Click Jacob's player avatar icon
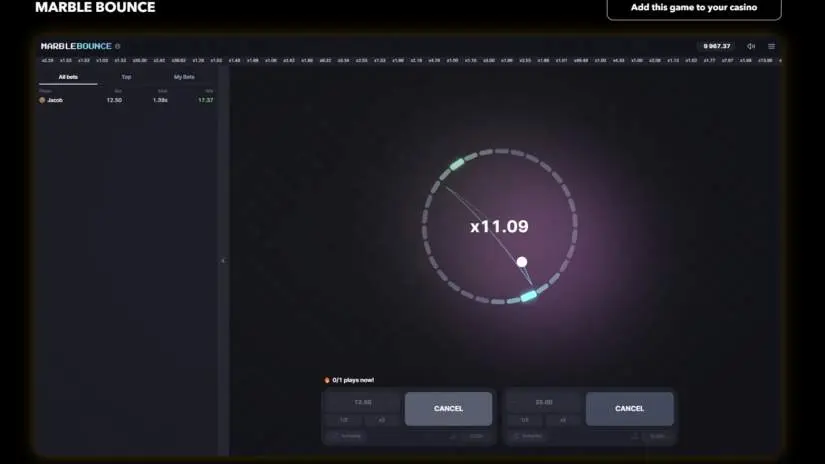This screenshot has height=464, width=825. (x=42, y=100)
